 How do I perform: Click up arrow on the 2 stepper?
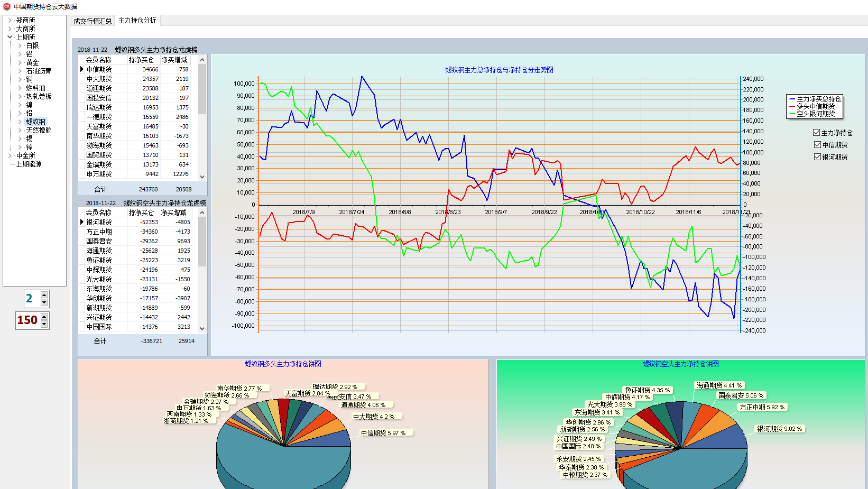[x=44, y=295]
